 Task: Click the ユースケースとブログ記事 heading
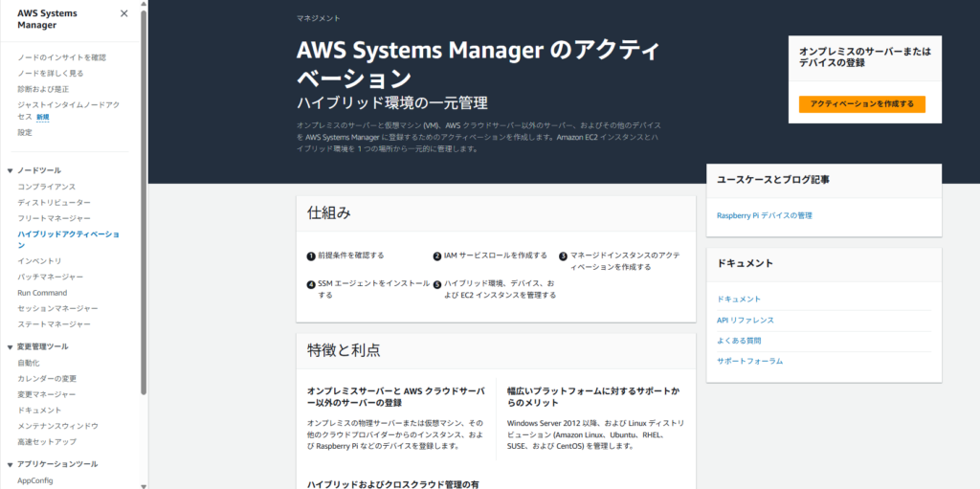tap(773, 180)
